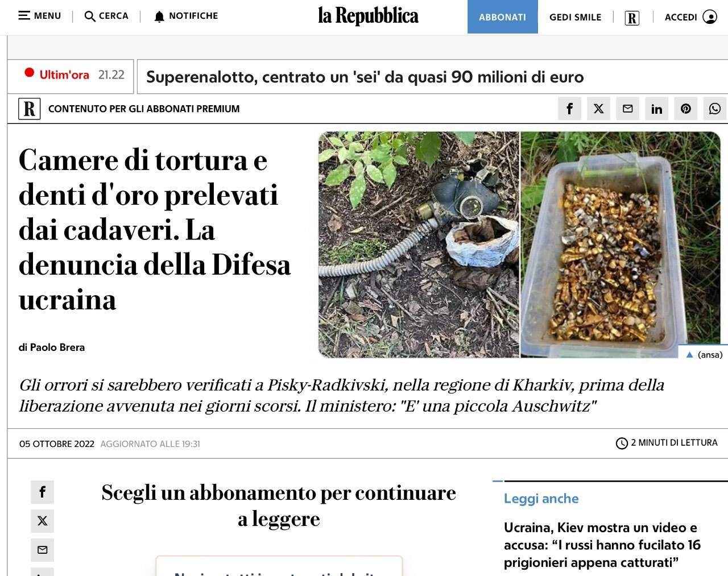This screenshot has width=728, height=576.
Task: Share on Facebook from left sidebar
Action: pos(42,492)
